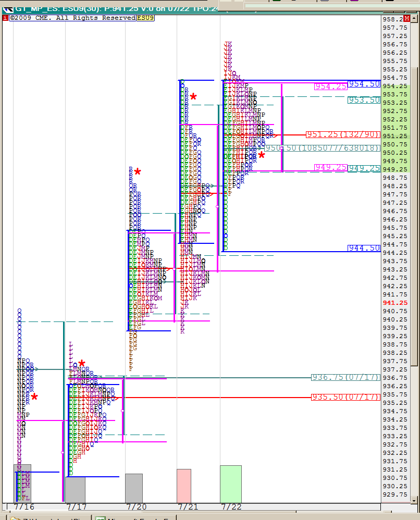Screen dimensions: 420x520
Task: Click the red asterisk near 937.75 on 7/17
Action: (82, 363)
